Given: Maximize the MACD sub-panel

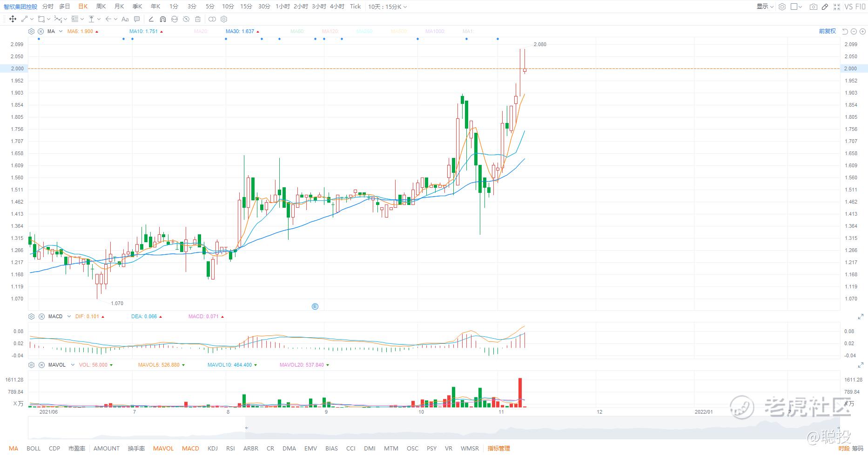Looking at the screenshot, I should tap(861, 317).
